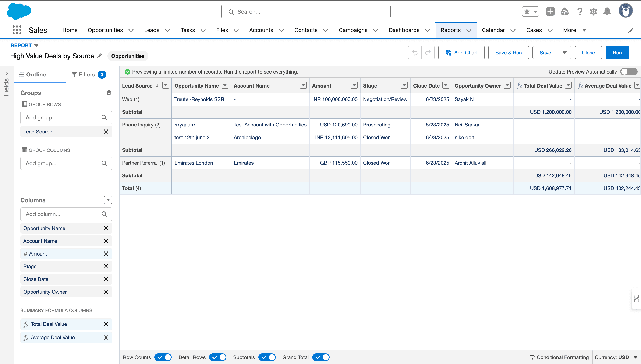
Task: Expand the dropdown next to Save
Action: (564, 53)
